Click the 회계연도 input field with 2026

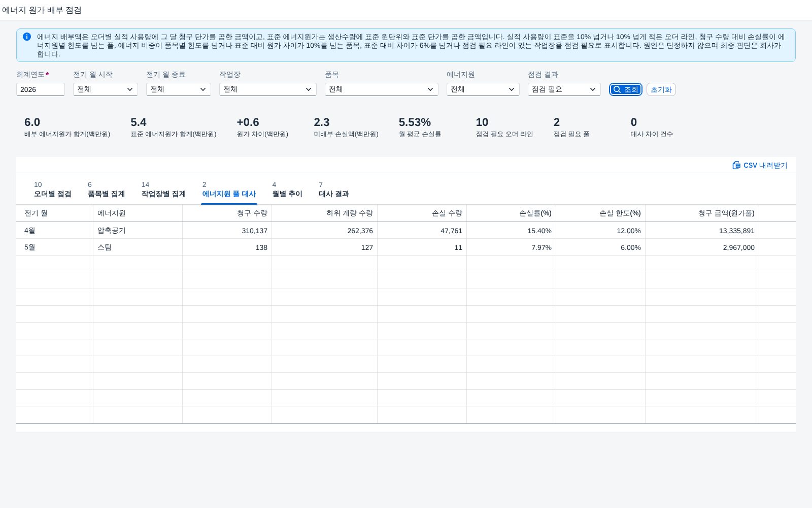click(41, 89)
